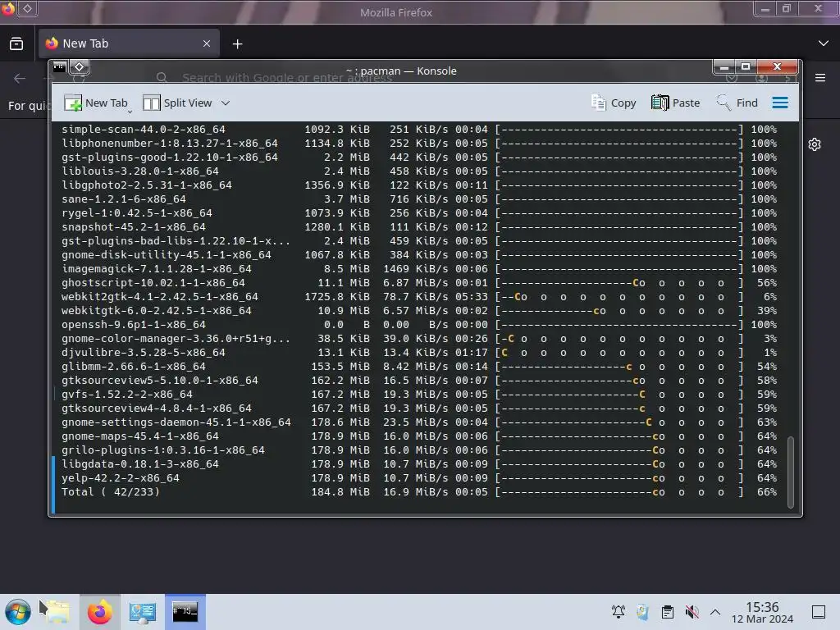Image resolution: width=840 pixels, height=630 pixels.
Task: Click Split View in Konsole toolbar
Action: [178, 103]
